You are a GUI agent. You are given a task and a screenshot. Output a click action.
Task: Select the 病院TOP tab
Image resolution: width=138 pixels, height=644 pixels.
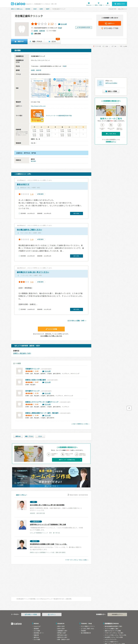pos(19,42)
